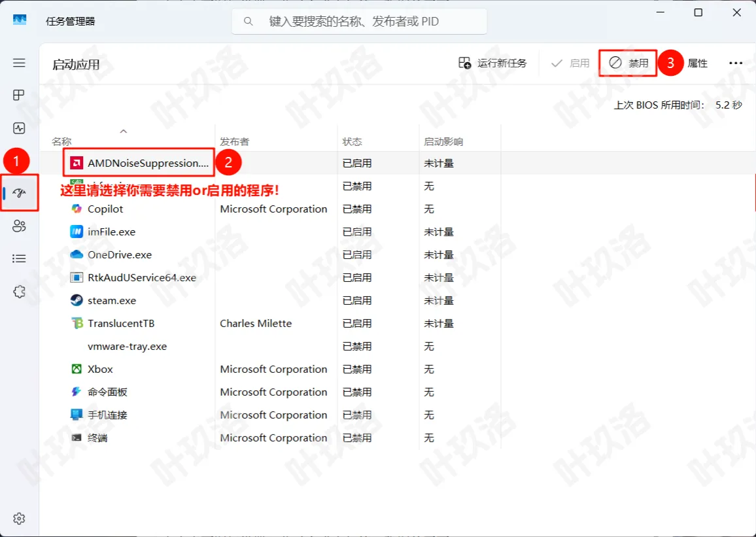The height and width of the screenshot is (537, 756).
Task: Click 已禁用 status of vmware-tray.exe
Action: [357, 346]
